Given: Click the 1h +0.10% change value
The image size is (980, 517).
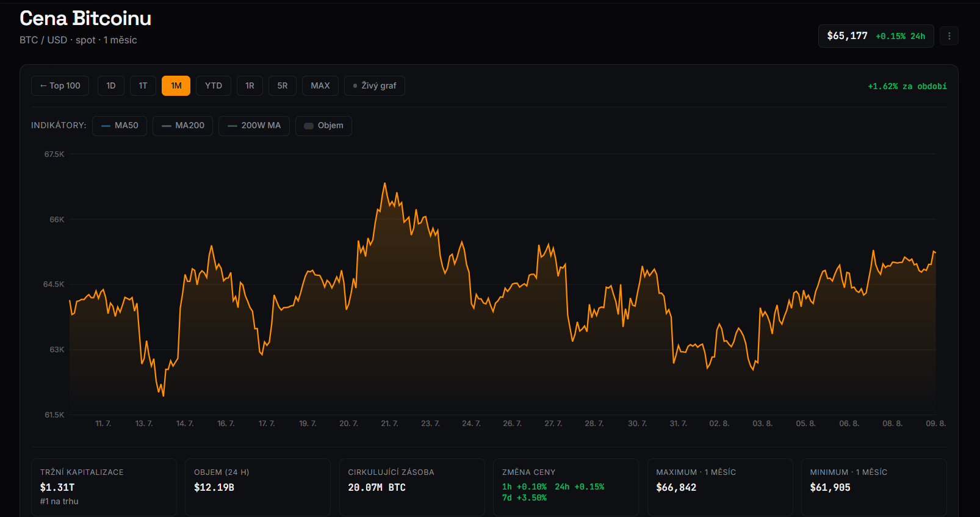Looking at the screenshot, I should (x=524, y=487).
